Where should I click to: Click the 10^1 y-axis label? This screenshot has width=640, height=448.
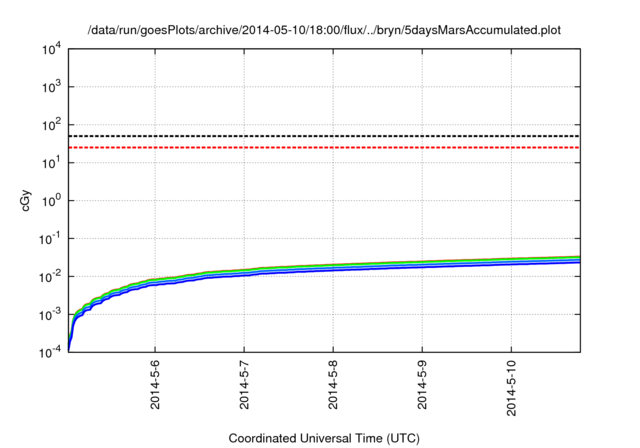point(52,163)
